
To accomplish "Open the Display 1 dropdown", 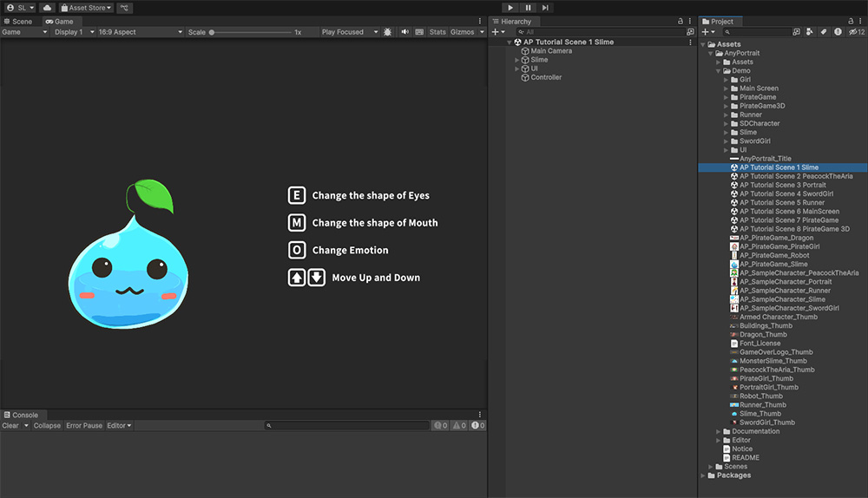I will tap(74, 32).
